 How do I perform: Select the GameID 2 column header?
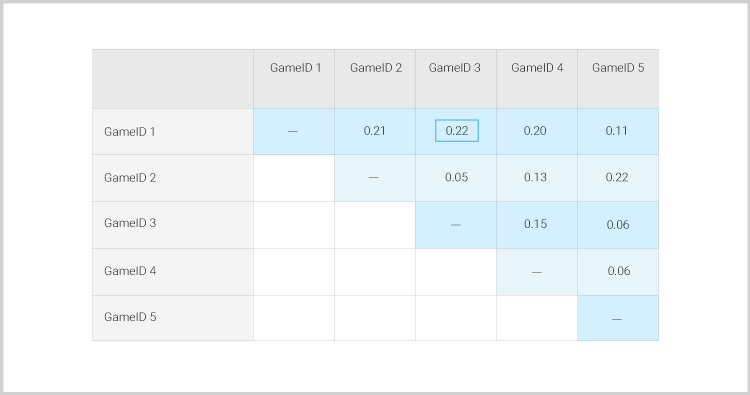coord(375,79)
